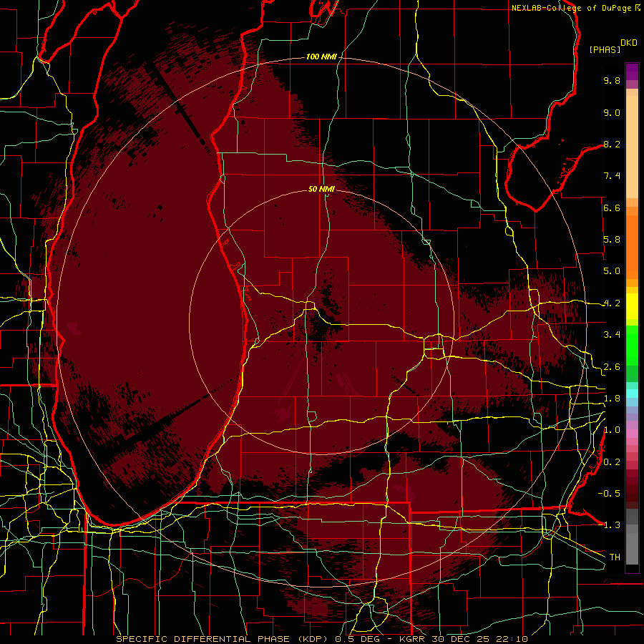This screenshot has height=644, width=644.
Task: Click the yellow segment of the color bar
Action: pyautogui.click(x=632, y=306)
